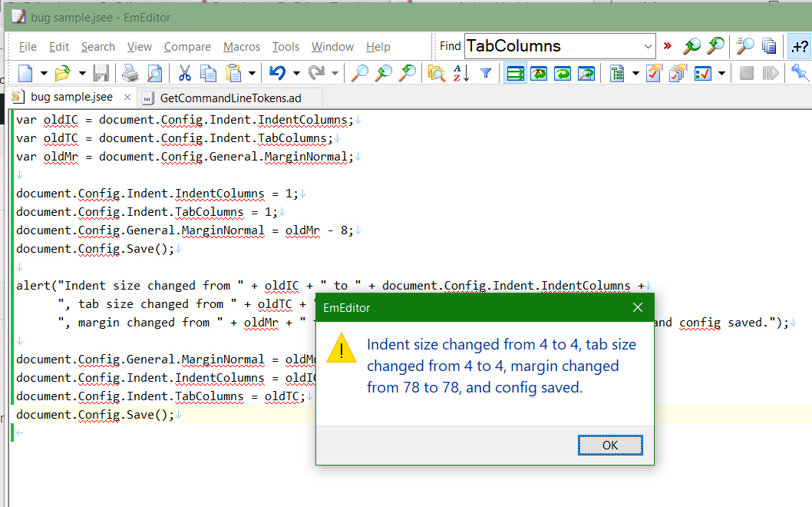This screenshot has height=507, width=812.
Task: Open the Macros menu
Action: (242, 47)
